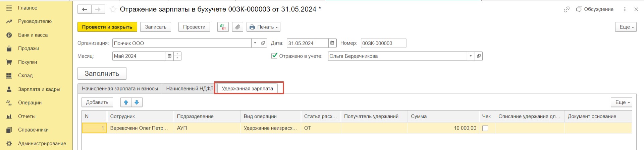Get a link to the document
Screen dimensions: 644x150
pos(567,9)
